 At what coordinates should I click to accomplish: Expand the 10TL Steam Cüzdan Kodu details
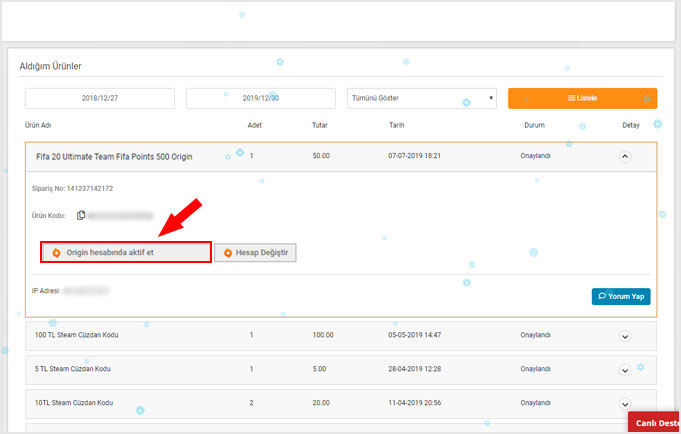[625, 404]
